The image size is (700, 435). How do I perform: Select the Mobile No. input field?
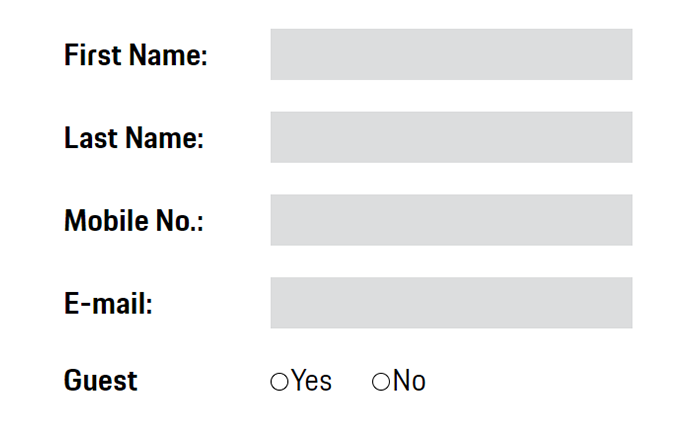[x=450, y=220]
